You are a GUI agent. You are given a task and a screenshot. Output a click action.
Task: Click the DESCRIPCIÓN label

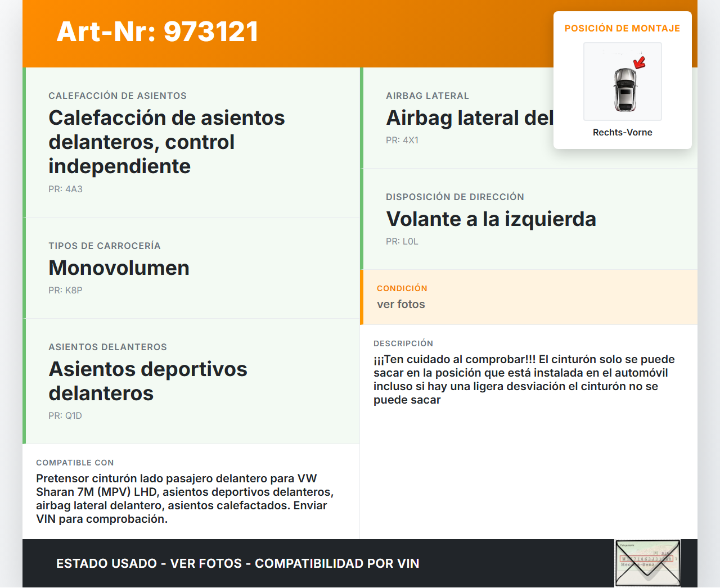[x=403, y=343]
